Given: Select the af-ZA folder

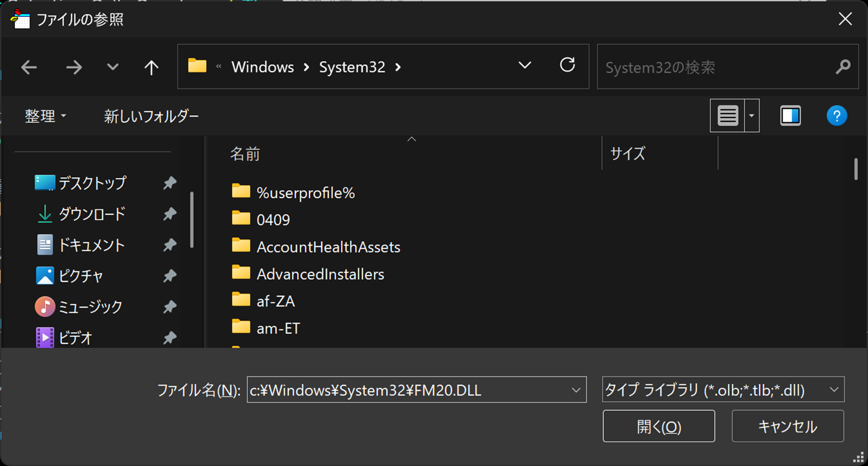Looking at the screenshot, I should tap(263, 301).
